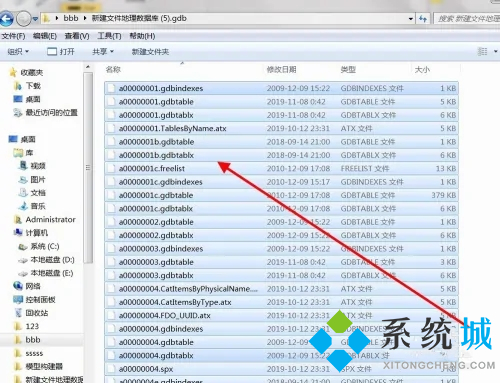Open the 编辑(E) menu

click(x=45, y=36)
